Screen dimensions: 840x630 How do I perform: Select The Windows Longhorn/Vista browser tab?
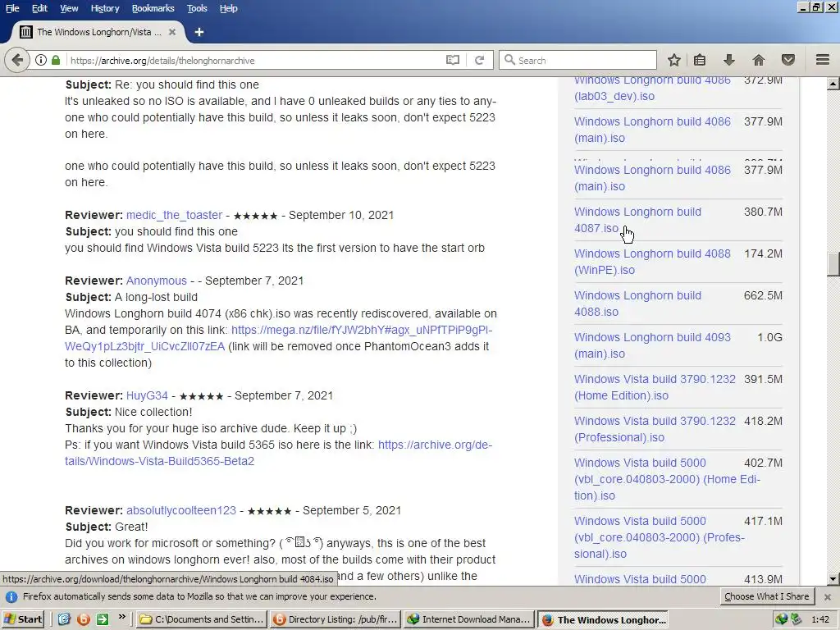[x=98, y=32]
